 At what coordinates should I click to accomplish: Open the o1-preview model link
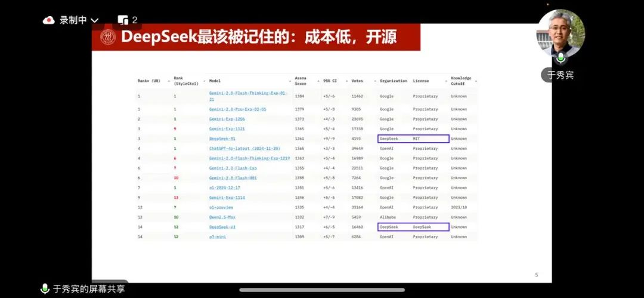click(x=221, y=207)
